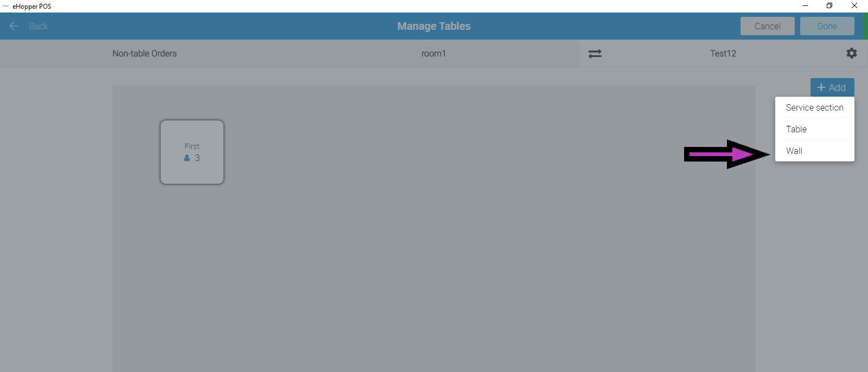
Task: Click the person seat icon on First table
Action: (187, 158)
